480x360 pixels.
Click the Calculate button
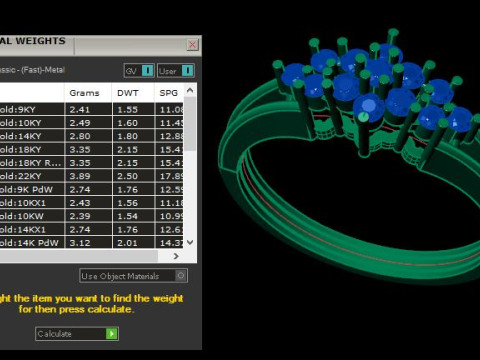click(77, 334)
